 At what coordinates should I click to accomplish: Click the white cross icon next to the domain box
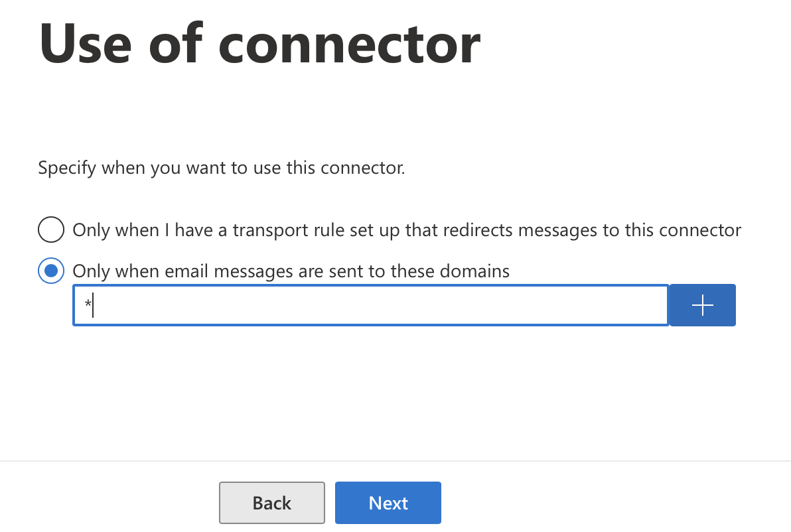tap(702, 305)
